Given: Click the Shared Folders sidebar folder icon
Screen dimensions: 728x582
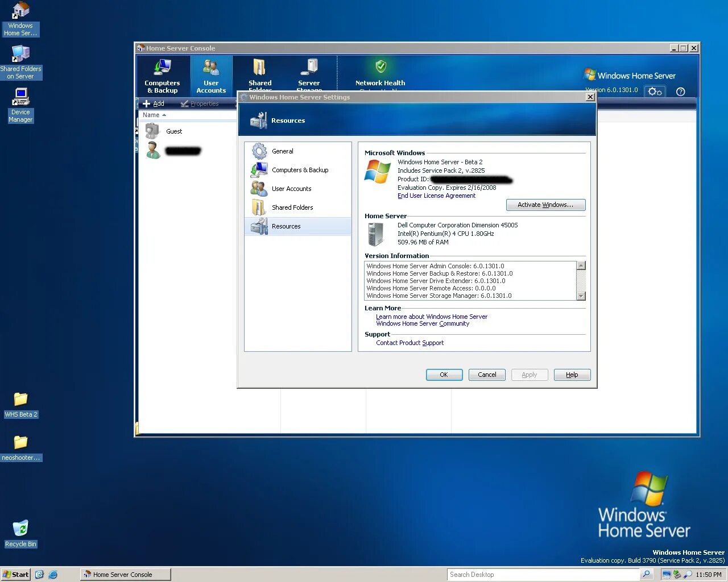Looking at the screenshot, I should coord(259,207).
